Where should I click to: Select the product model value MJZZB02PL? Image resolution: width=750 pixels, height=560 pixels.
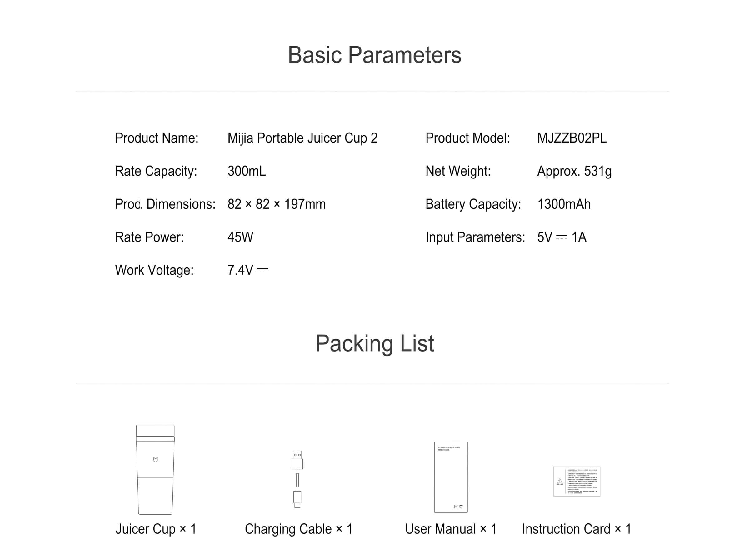(x=572, y=138)
